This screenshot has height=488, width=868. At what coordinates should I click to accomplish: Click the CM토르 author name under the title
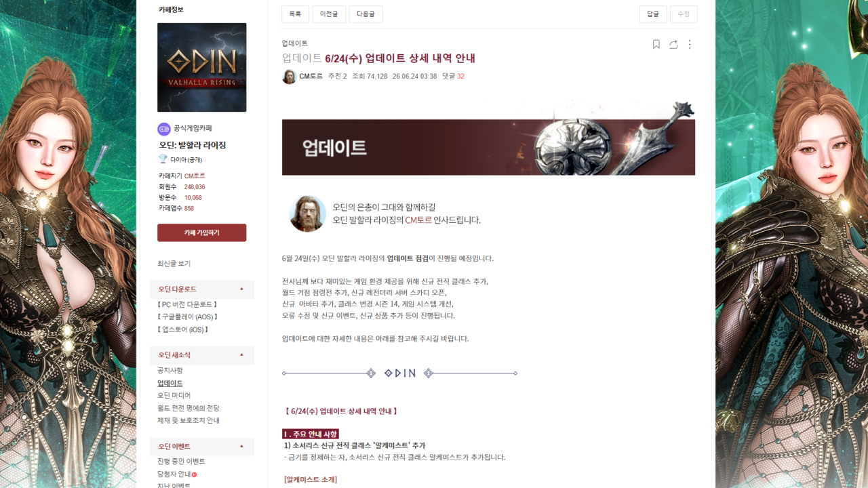tap(311, 77)
